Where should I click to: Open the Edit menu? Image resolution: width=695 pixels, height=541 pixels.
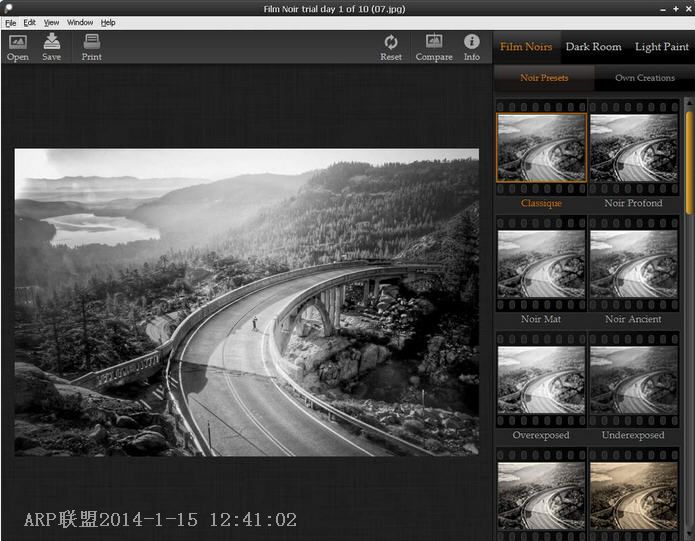click(29, 22)
